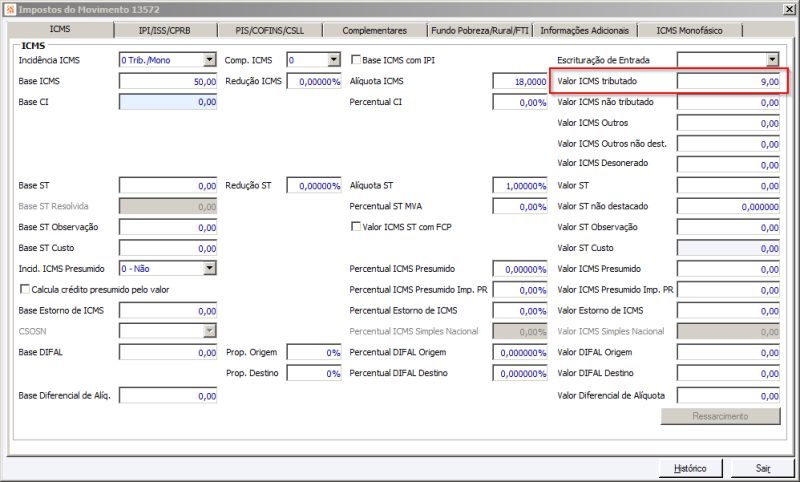Image resolution: width=800 pixels, height=482 pixels.
Task: Click the Base ST Custo field
Action: point(168,248)
